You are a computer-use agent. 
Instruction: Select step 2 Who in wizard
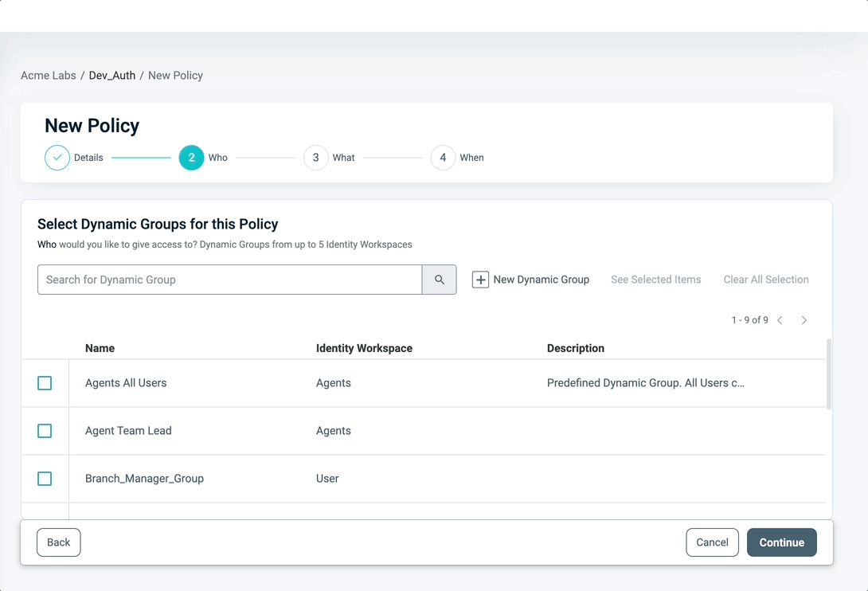coord(192,158)
